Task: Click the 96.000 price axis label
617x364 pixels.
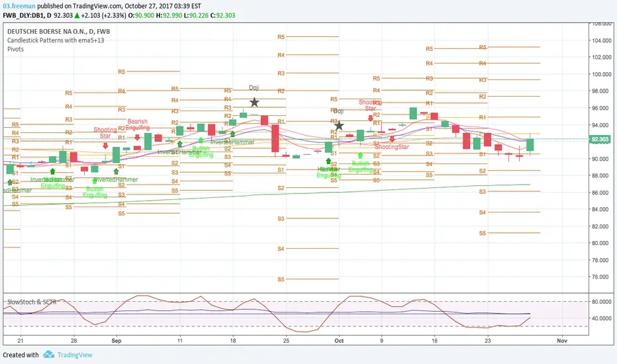Action: tap(602, 108)
